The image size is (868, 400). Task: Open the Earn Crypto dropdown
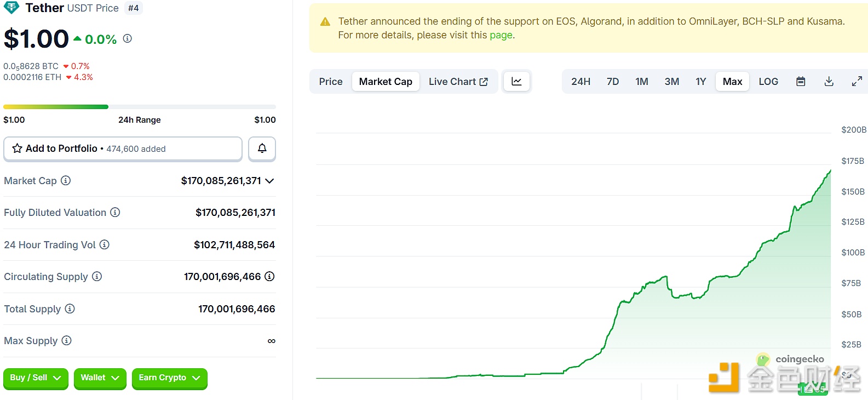pyautogui.click(x=169, y=378)
